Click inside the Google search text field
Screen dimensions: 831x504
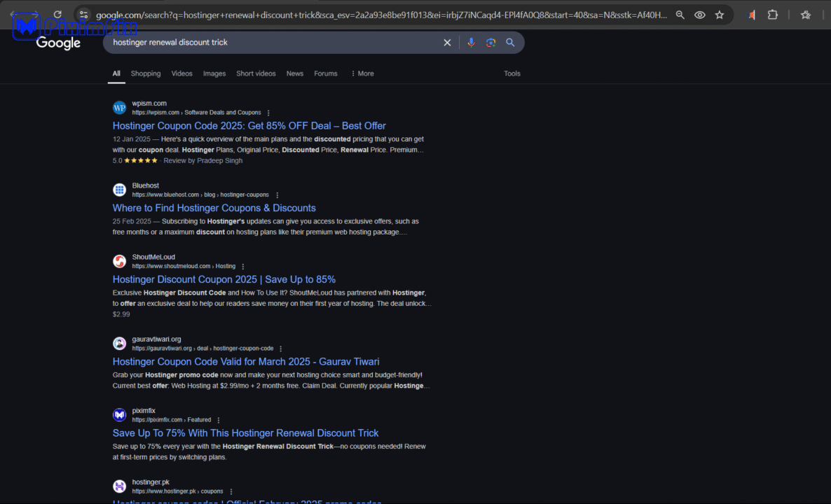[273, 43]
